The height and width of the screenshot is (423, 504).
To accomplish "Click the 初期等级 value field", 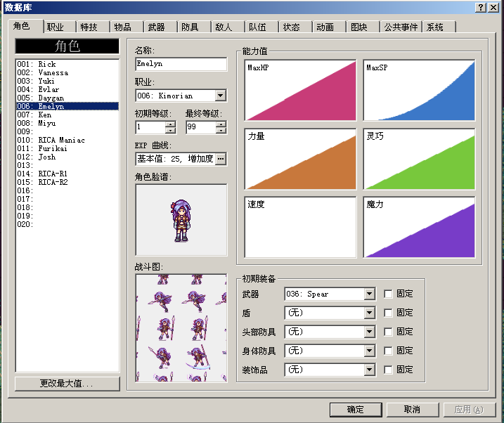I will click(150, 127).
